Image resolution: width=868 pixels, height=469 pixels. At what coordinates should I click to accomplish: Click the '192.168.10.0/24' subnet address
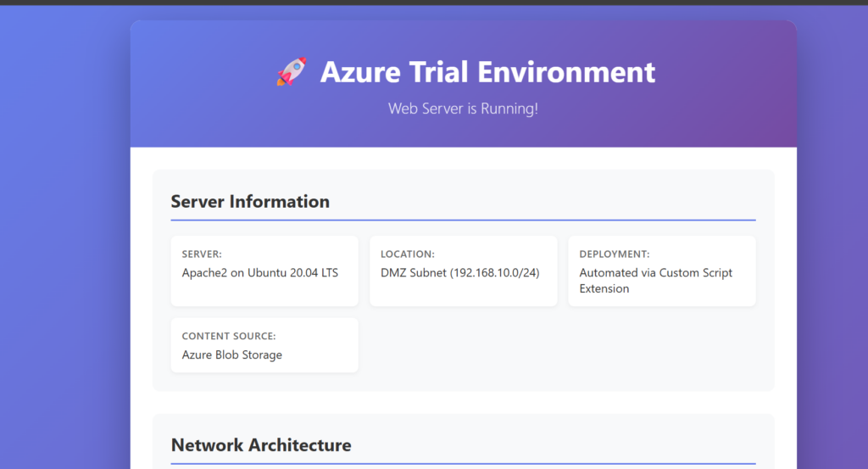click(x=495, y=272)
